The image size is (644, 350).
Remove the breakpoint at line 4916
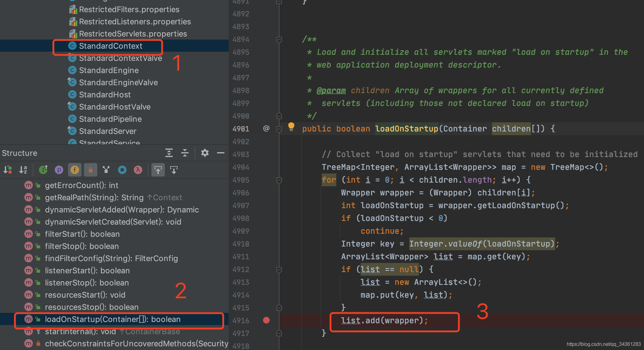point(266,320)
